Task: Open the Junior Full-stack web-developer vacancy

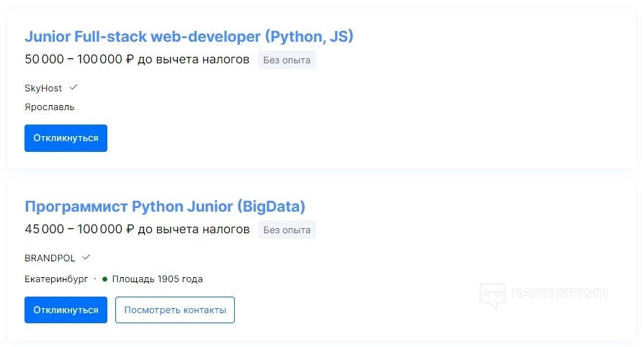Action: [189, 36]
